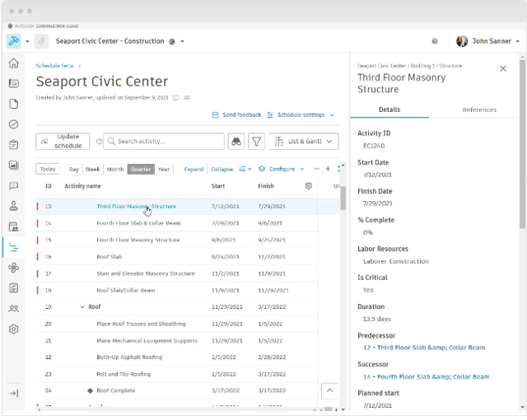Click the help icon beside Update schedule
Screen dimensions: 527x420
(x=99, y=142)
